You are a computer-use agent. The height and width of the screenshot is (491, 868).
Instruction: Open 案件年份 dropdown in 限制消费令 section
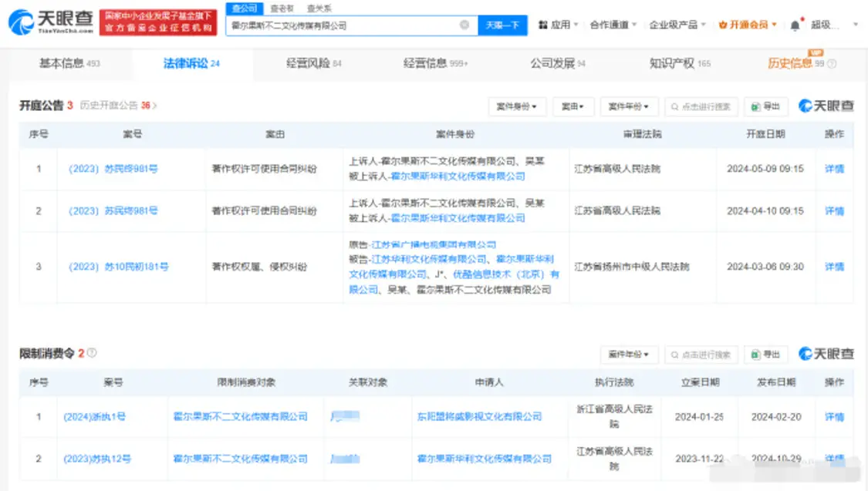628,355
